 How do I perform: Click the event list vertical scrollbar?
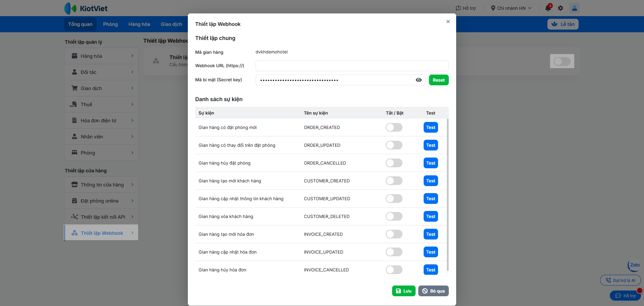pyautogui.click(x=448, y=195)
